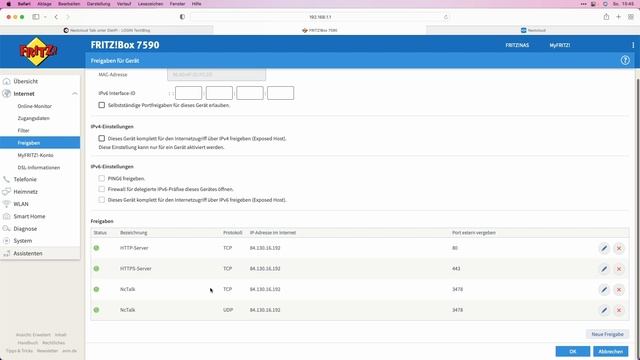Image resolution: width=640 pixels, height=360 pixels.
Task: Enable independent port sharing for this device
Action: [x=102, y=105]
